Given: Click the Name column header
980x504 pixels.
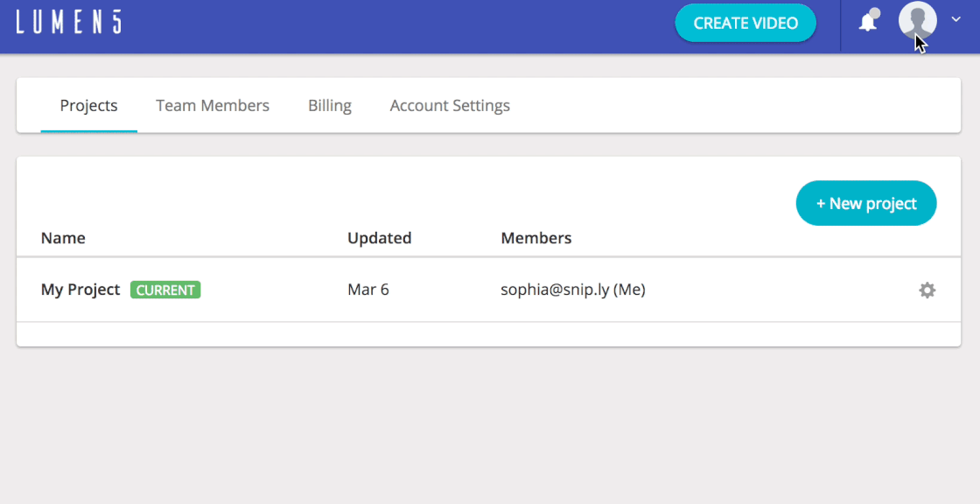Looking at the screenshot, I should click(63, 238).
